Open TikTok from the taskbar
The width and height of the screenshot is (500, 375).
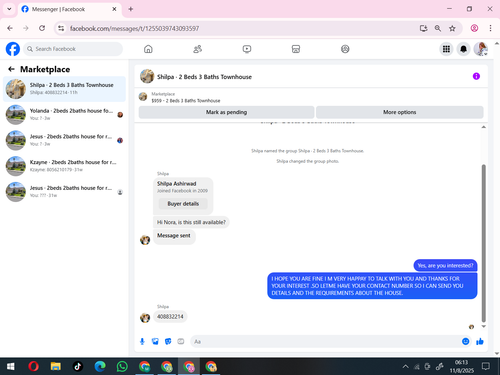point(78,367)
